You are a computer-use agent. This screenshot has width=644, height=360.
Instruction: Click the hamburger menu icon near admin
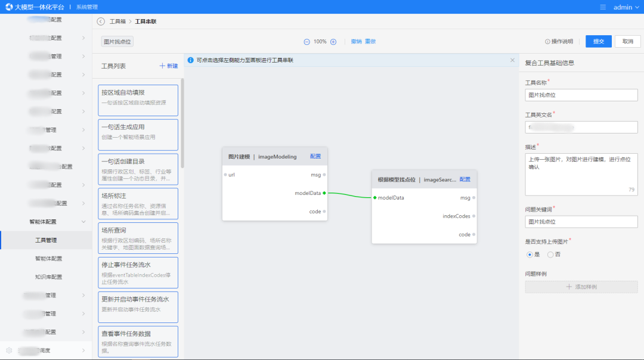pyautogui.click(x=603, y=7)
